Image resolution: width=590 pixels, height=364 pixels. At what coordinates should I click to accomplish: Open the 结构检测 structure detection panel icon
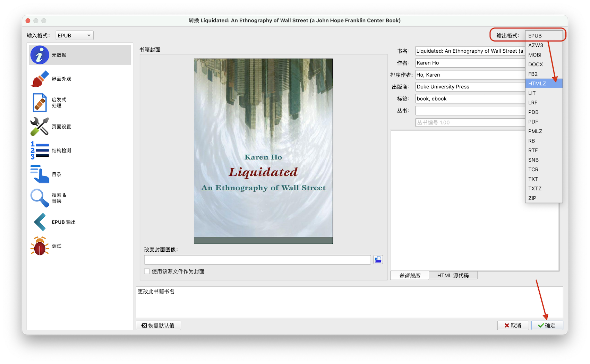pyautogui.click(x=39, y=150)
